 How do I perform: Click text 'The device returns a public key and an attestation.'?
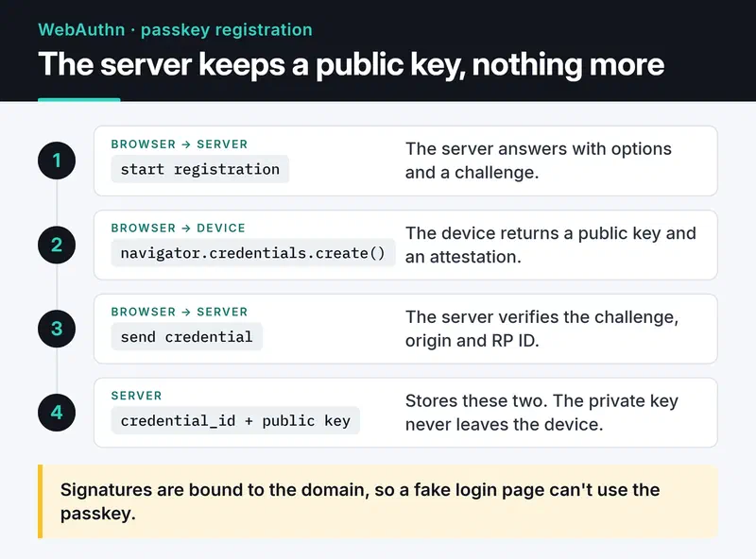click(551, 245)
